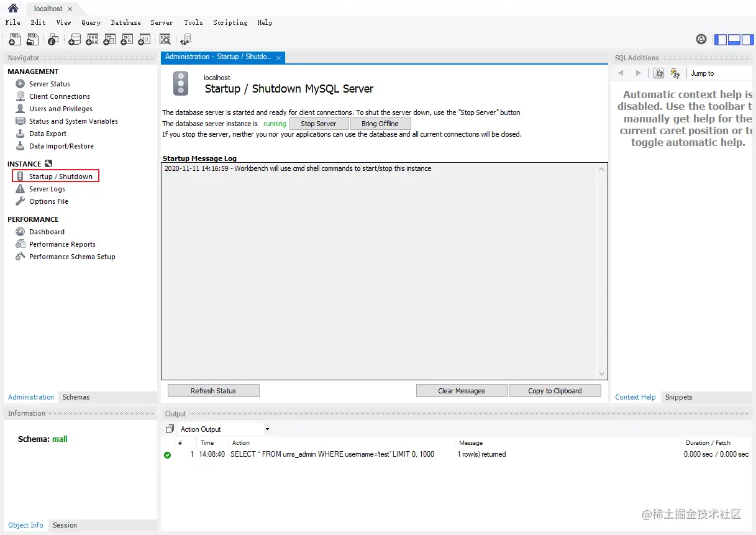756x535 pixels.
Task: Open the Tools menu
Action: 193,22
